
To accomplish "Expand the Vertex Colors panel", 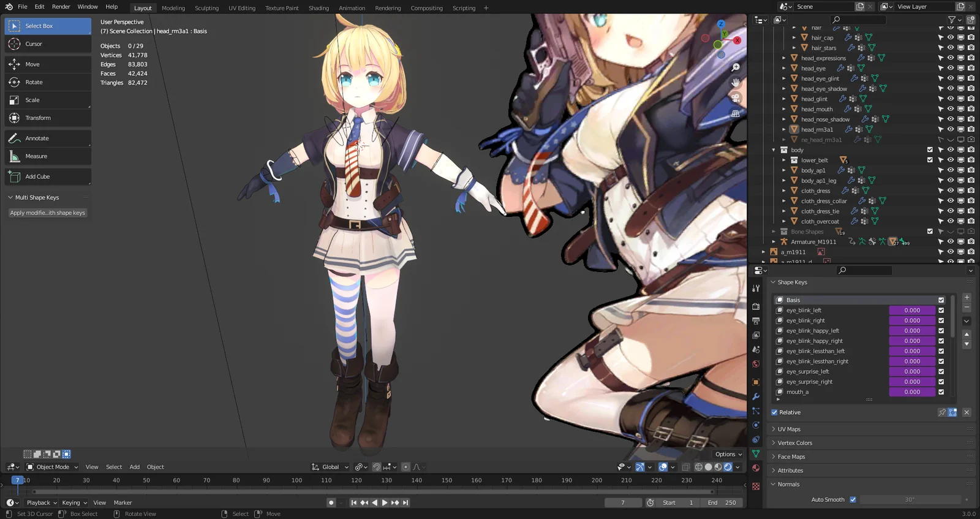I will click(x=794, y=443).
